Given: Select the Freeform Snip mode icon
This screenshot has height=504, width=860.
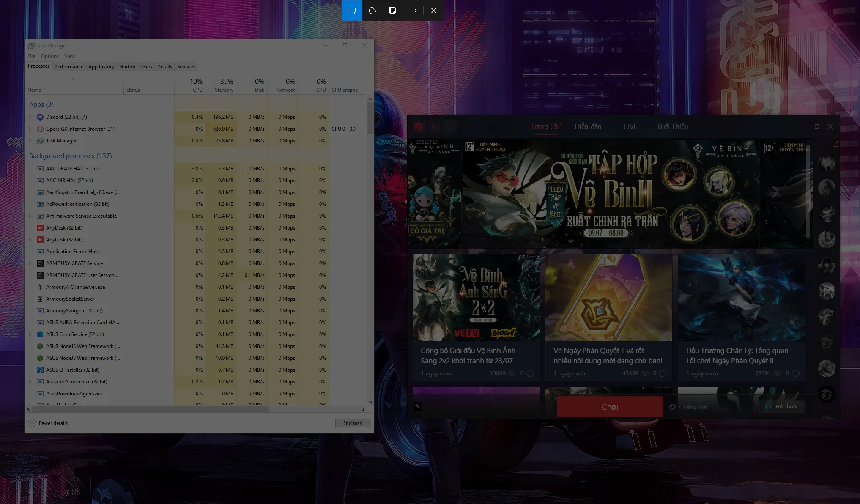Looking at the screenshot, I should [372, 11].
